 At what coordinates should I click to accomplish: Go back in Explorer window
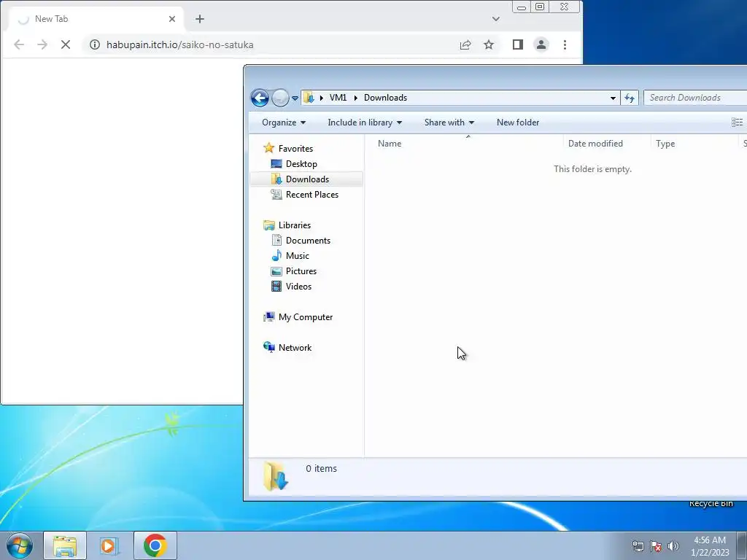point(260,98)
